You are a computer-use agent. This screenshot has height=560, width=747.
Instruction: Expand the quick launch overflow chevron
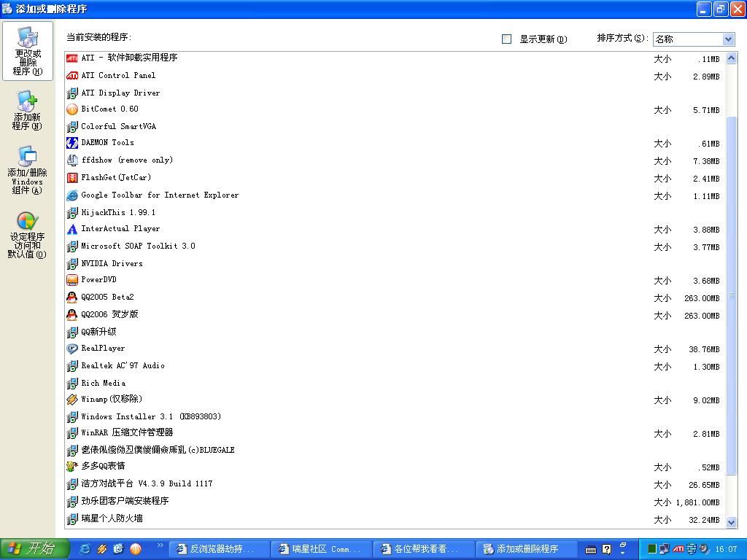(160, 545)
